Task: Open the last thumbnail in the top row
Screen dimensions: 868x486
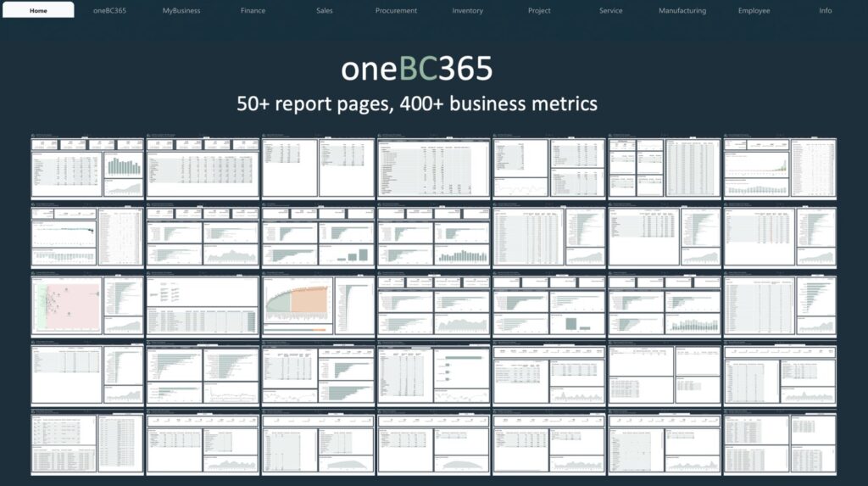Action: pos(780,167)
